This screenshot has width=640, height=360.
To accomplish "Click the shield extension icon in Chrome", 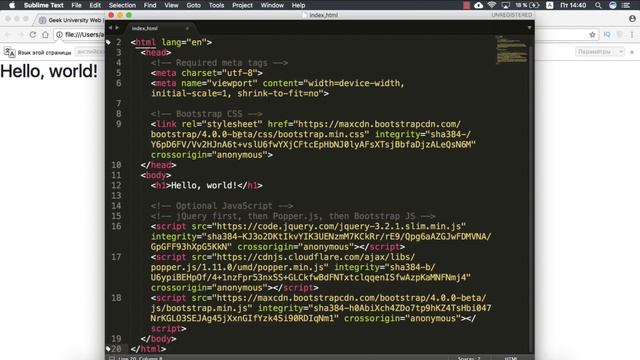I will tap(620, 35).
